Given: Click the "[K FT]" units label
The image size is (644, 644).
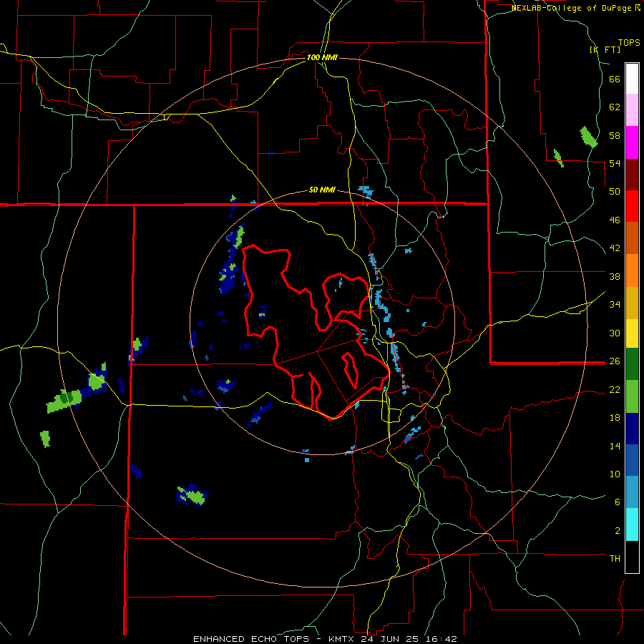Looking at the screenshot, I should pyautogui.click(x=605, y=49).
